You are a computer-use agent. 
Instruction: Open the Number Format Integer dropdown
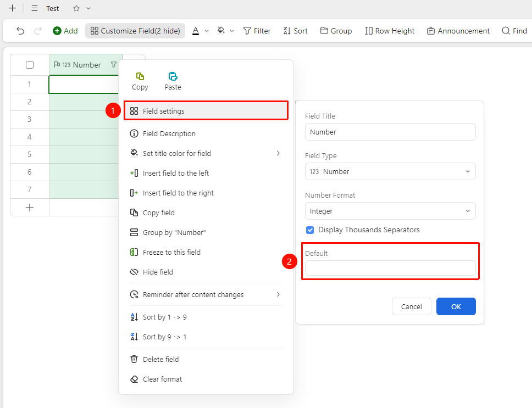(x=390, y=211)
